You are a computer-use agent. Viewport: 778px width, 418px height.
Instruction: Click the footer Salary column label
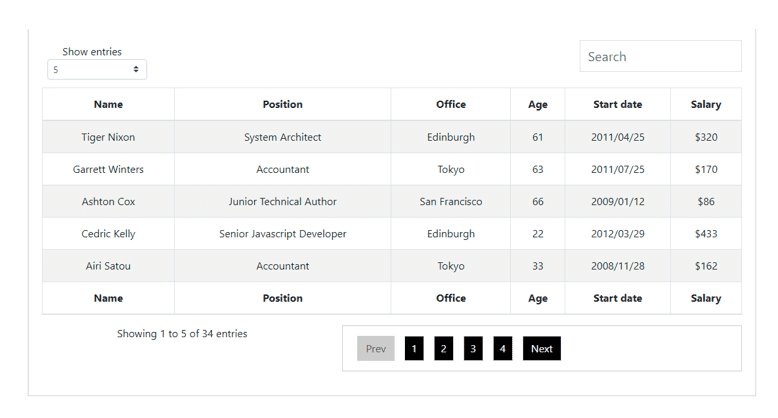[705, 298]
